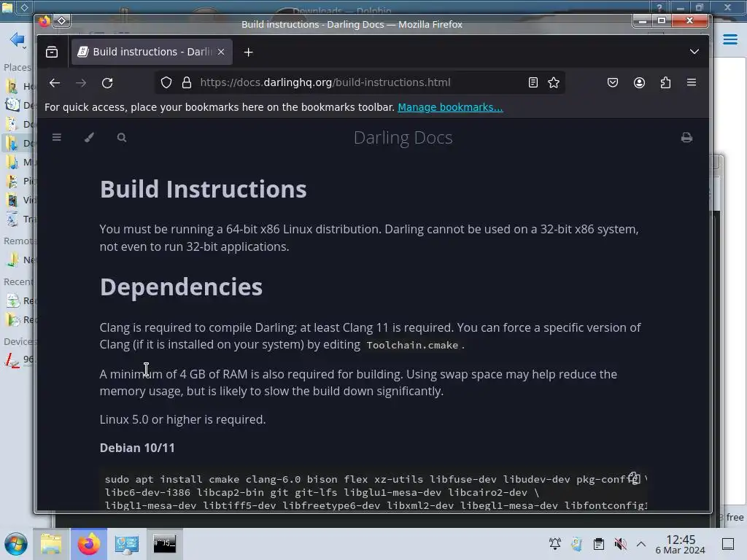
Task: Go back in Dolphin window
Action: 18,39
